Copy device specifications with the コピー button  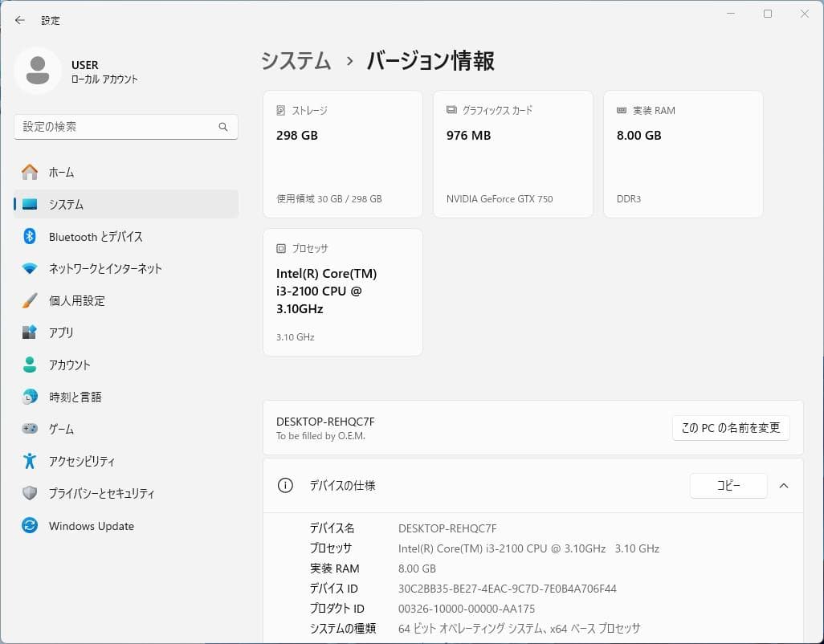[x=728, y=486]
